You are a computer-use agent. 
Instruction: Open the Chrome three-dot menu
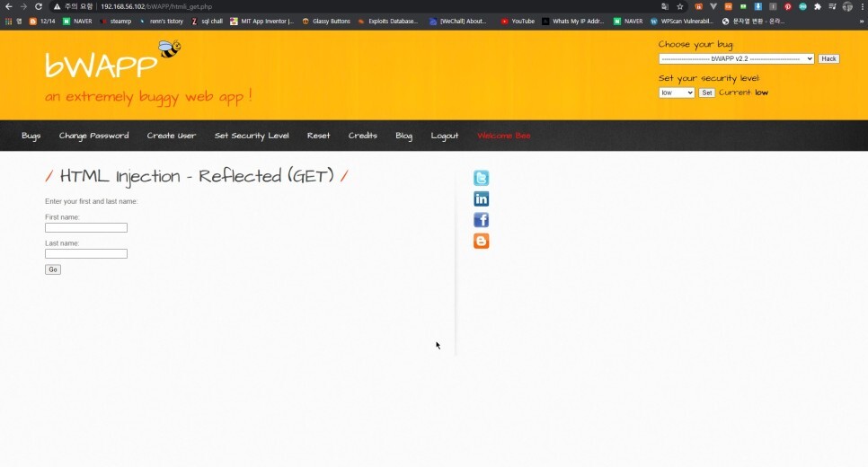click(862, 6)
